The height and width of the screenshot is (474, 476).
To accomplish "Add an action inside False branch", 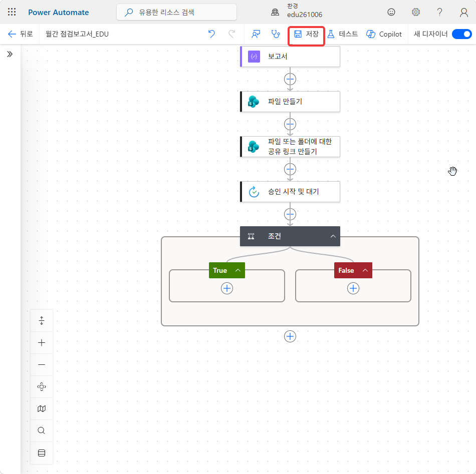I will pos(353,288).
